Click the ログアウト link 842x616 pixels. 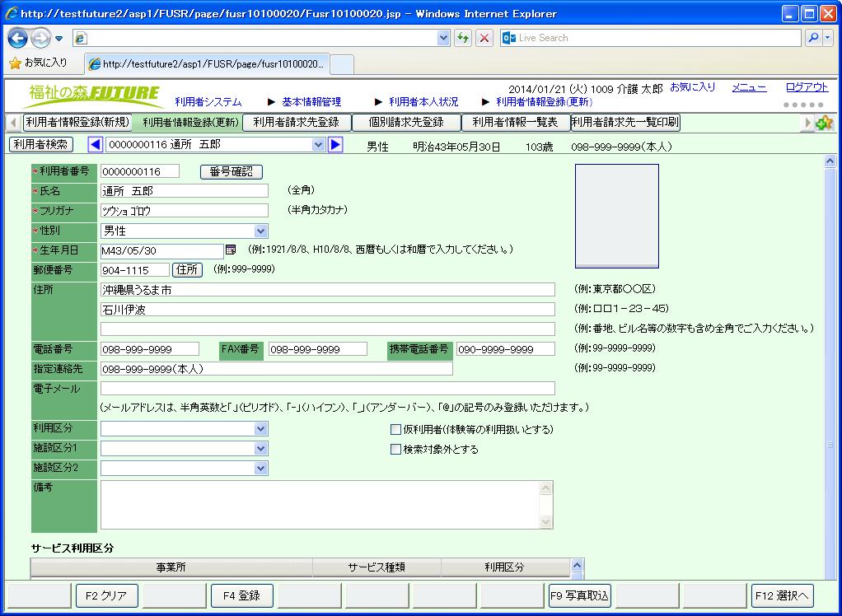click(807, 87)
